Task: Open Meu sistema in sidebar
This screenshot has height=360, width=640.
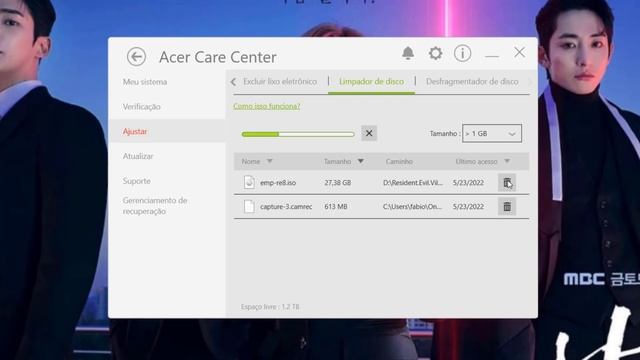Action: (x=145, y=82)
